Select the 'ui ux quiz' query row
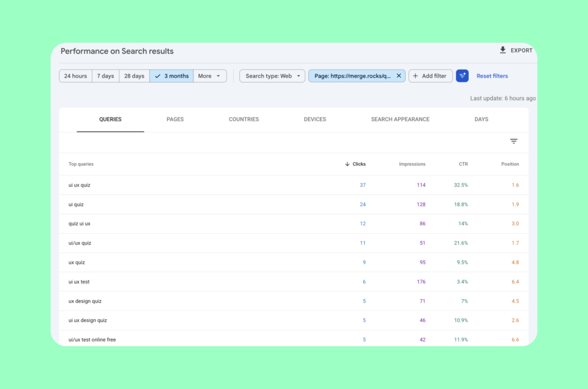The width and height of the screenshot is (588, 389). click(294, 185)
